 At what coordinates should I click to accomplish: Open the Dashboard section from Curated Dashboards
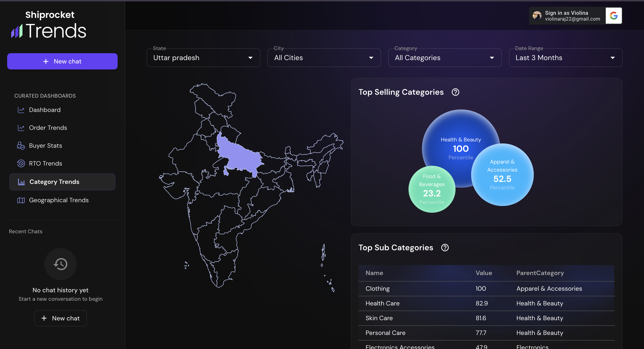(x=45, y=110)
